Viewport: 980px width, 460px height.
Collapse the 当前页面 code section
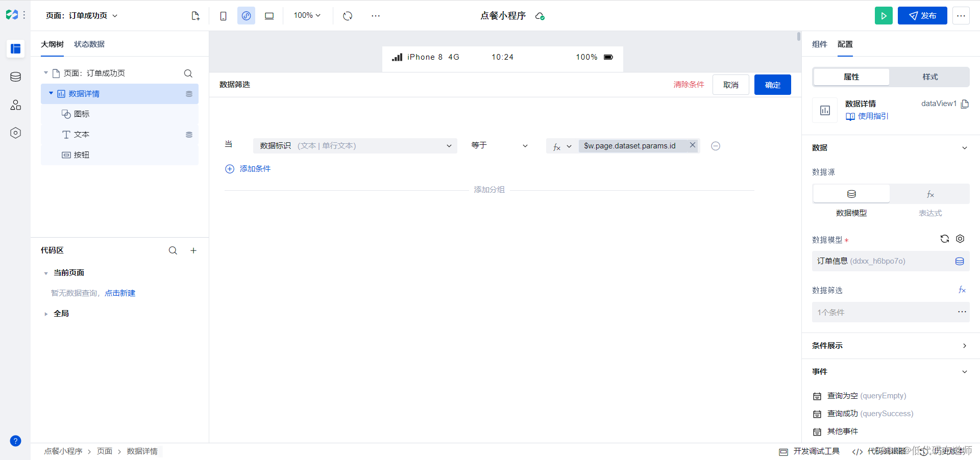(x=46, y=273)
